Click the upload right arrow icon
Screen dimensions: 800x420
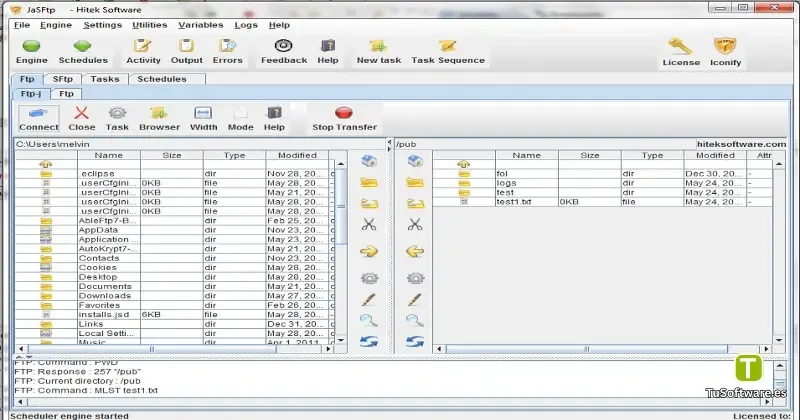click(369, 251)
